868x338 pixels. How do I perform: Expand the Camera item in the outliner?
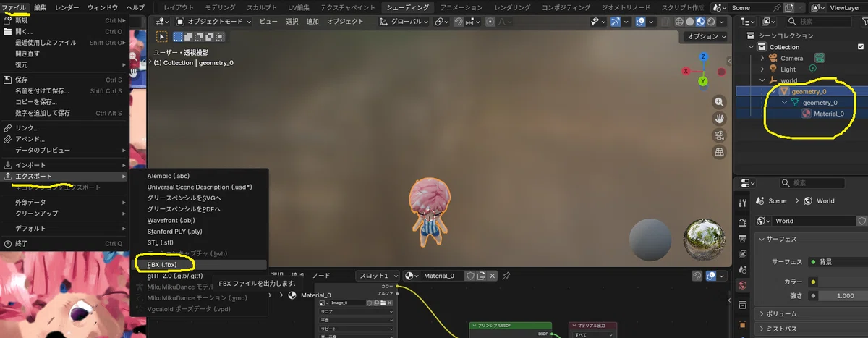point(762,58)
